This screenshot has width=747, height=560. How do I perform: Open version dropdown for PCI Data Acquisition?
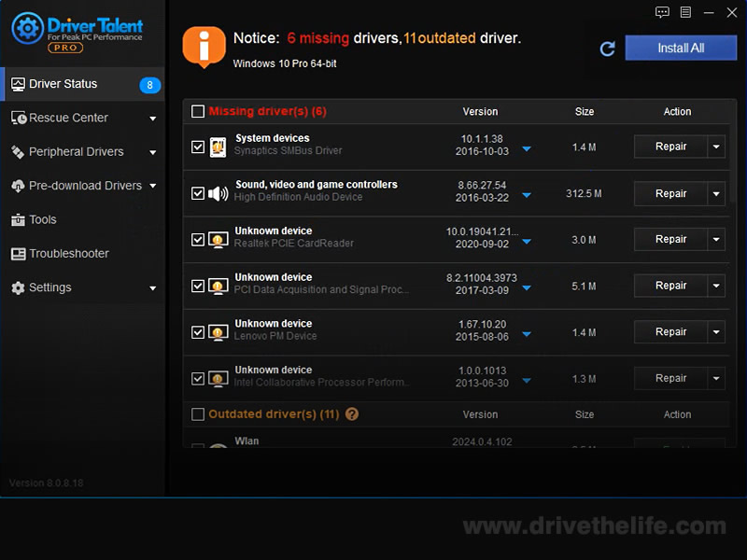[527, 288]
